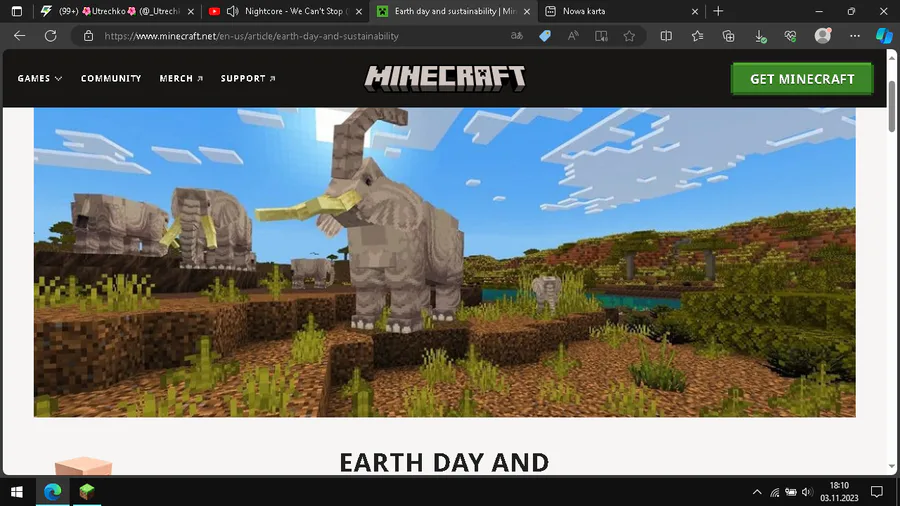Image resolution: width=900 pixels, height=506 pixels.
Task: Switch to the Nowa karta tab
Action: (x=622, y=11)
